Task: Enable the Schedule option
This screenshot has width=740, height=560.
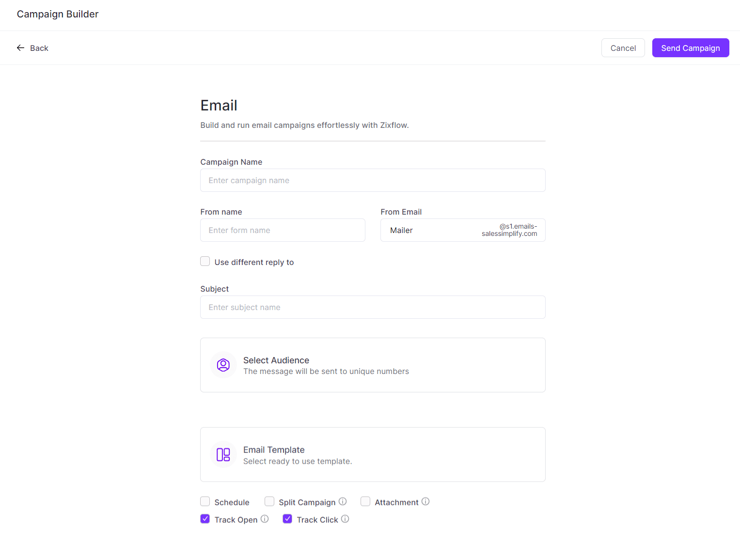Action: pyautogui.click(x=205, y=501)
